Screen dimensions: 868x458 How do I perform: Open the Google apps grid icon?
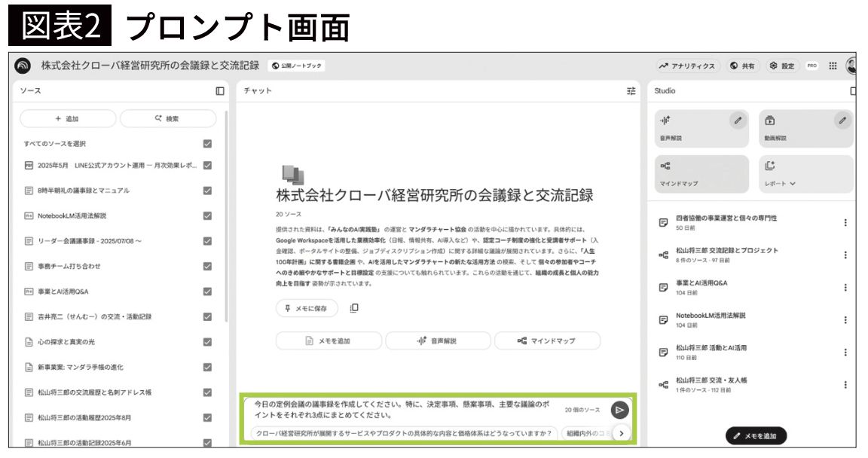(833, 66)
